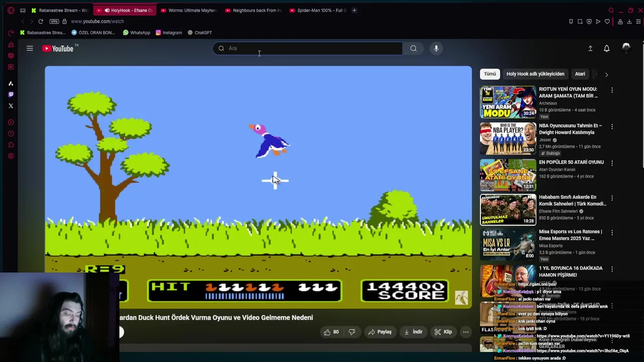
Task: Select Holy Hook adlı yükleyiciden chip
Action: click(535, 74)
